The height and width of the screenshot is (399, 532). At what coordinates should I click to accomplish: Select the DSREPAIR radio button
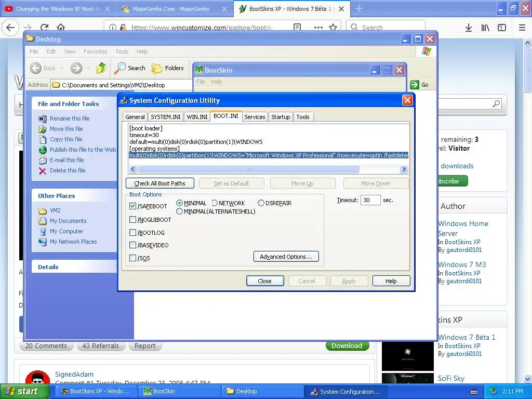(261, 203)
